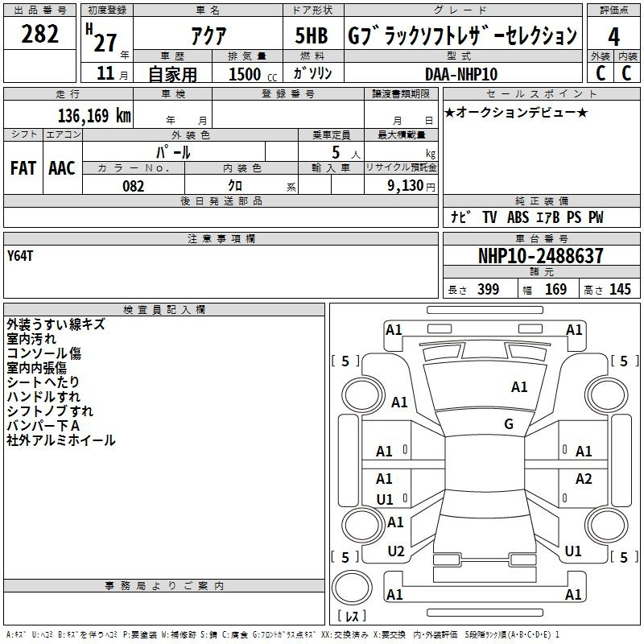Select the grade text Gブラックソフトレザーセレクション
The image size is (644, 644).
pos(463,35)
